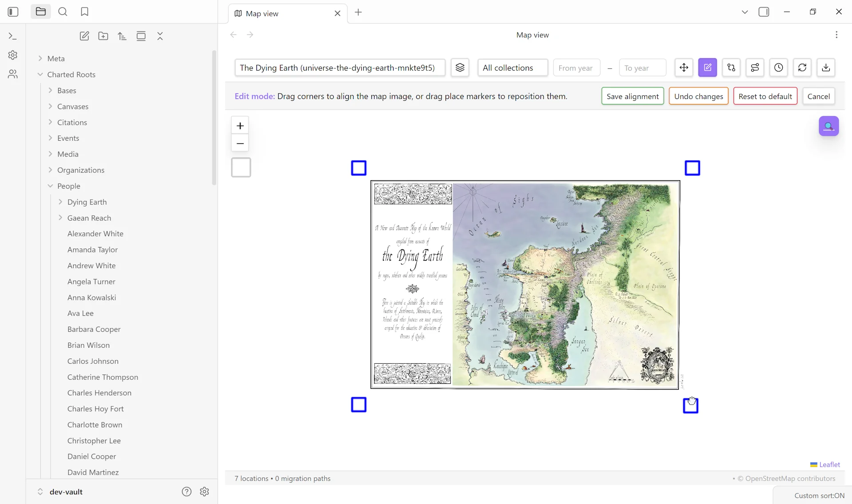Open the three-dot more options menu
The width and height of the screenshot is (852, 504).
click(x=836, y=35)
